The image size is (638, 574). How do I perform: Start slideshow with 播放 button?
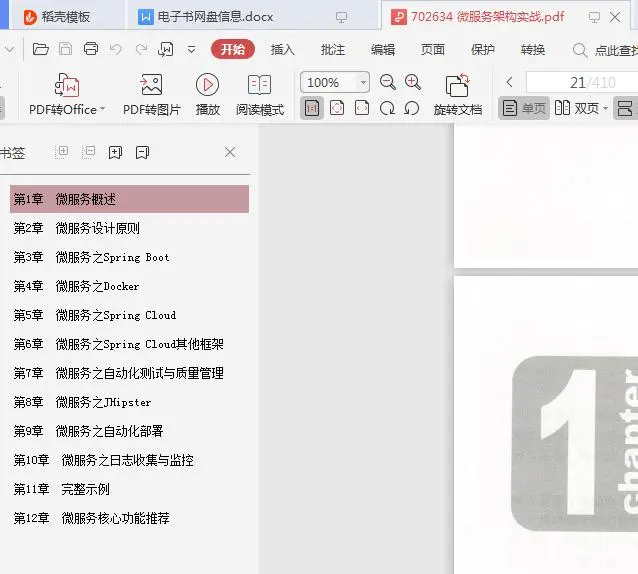click(208, 94)
